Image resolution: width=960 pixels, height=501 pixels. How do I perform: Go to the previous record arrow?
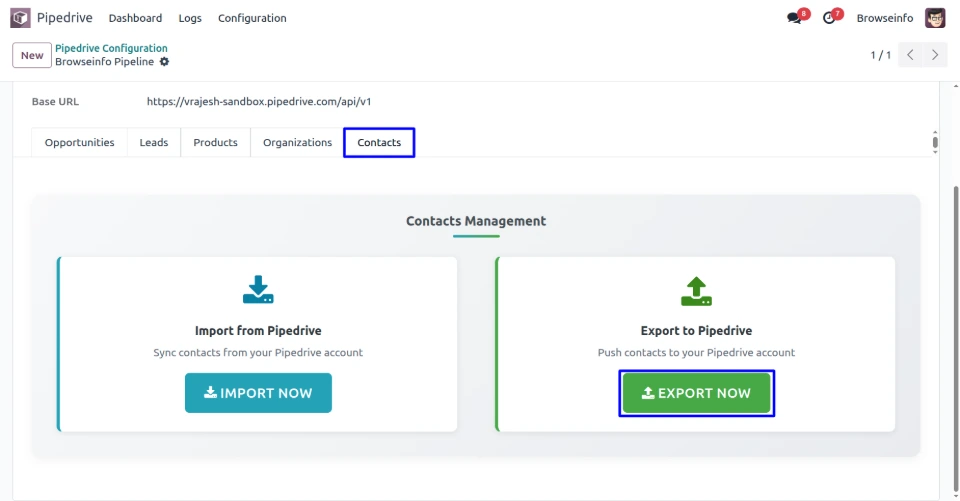(x=910, y=55)
